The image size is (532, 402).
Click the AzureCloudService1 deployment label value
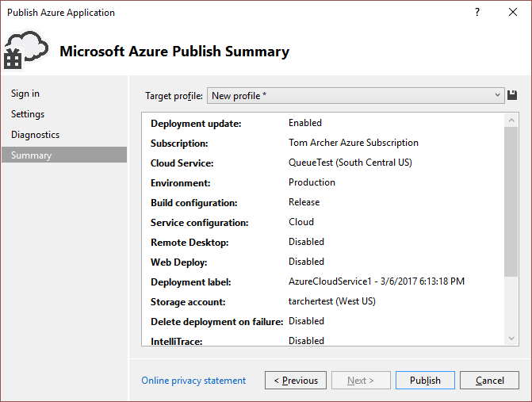(x=377, y=281)
